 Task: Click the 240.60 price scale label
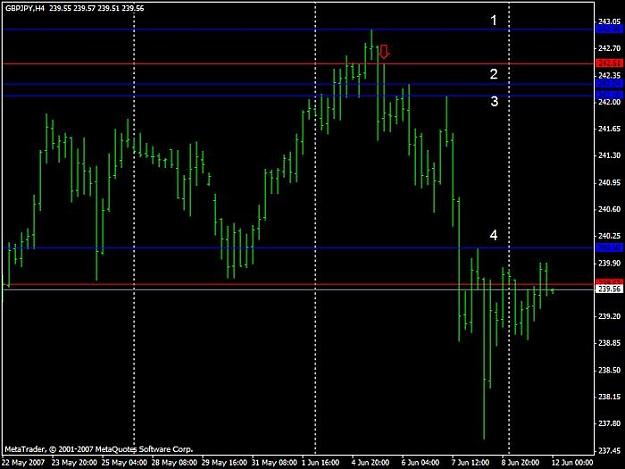609,209
